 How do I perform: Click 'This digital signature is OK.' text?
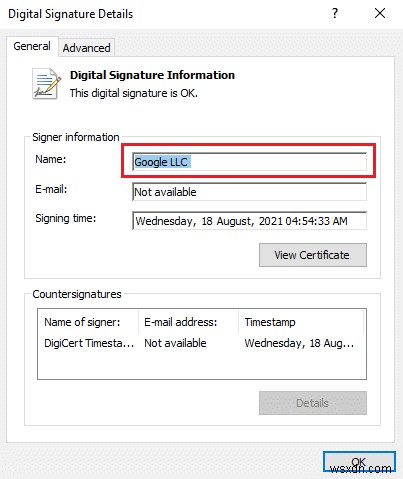[134, 93]
